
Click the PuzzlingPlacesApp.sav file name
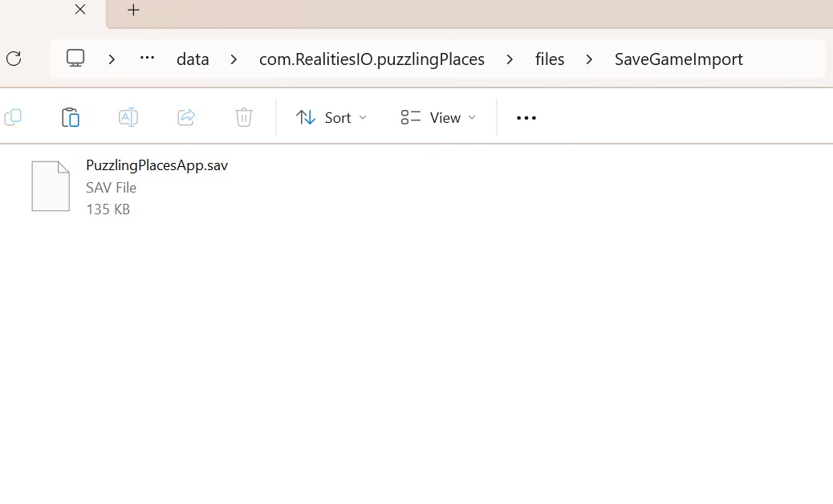pos(156,165)
